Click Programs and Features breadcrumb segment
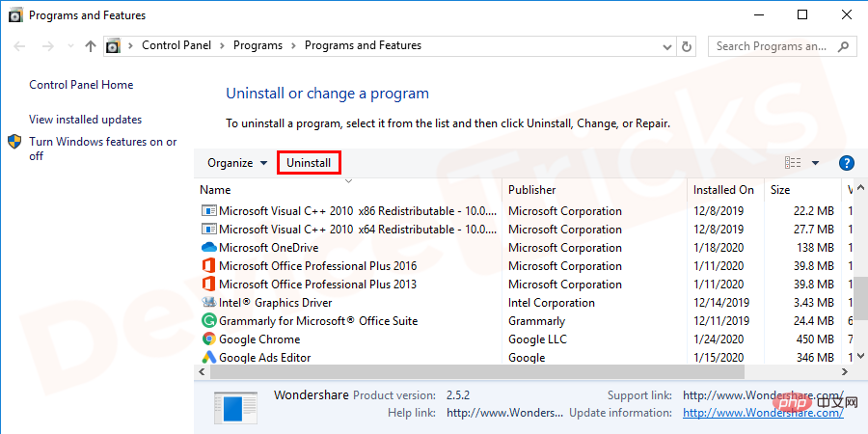868x434 pixels. (x=364, y=45)
